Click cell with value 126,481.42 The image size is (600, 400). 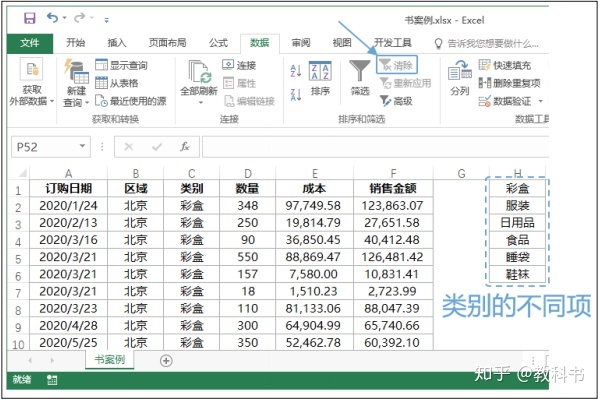click(x=393, y=257)
